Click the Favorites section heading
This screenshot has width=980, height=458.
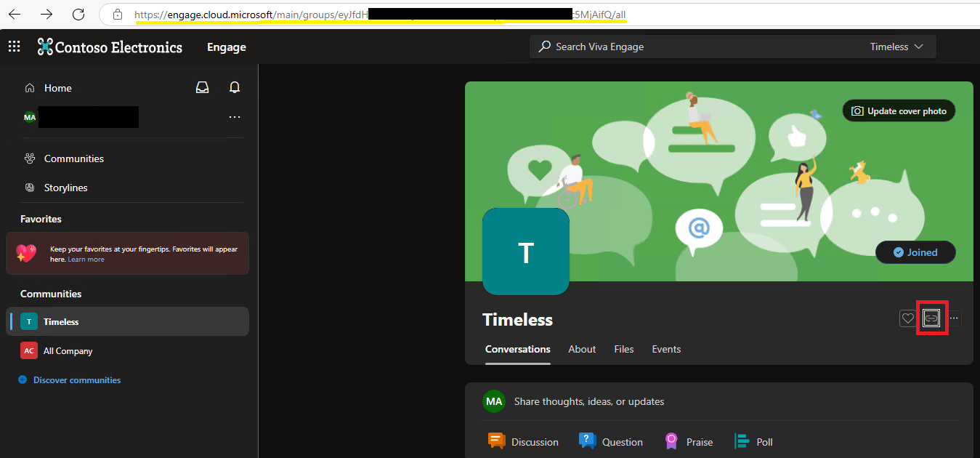tap(41, 219)
